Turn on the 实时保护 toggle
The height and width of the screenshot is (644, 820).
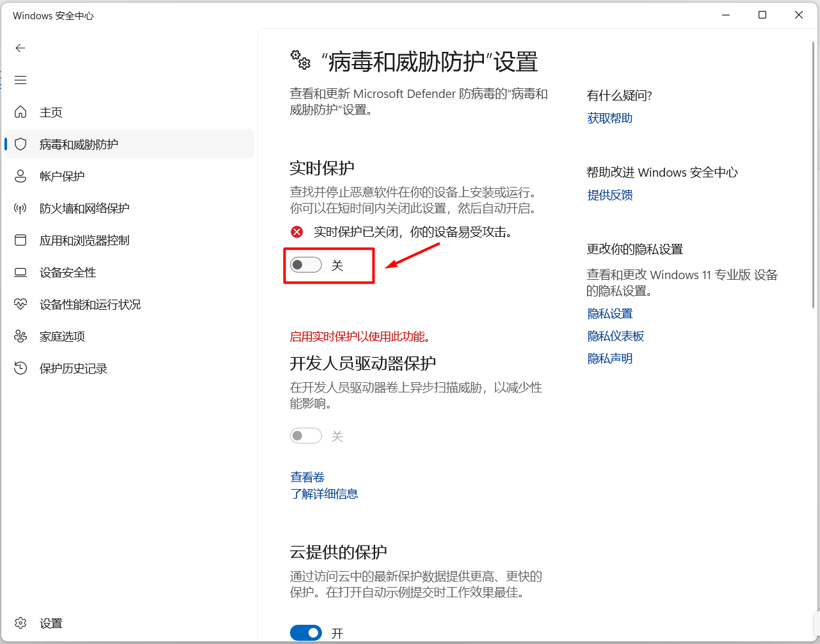tap(306, 265)
